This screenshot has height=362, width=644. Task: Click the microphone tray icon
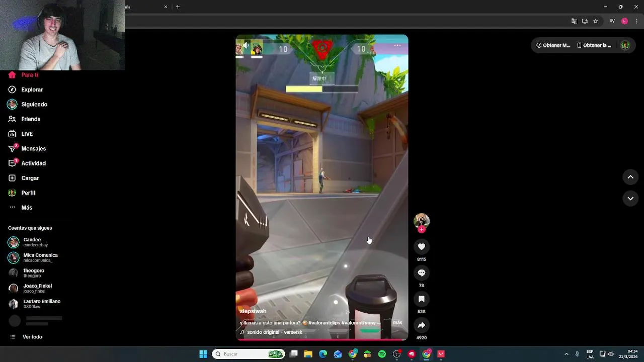[577, 354]
